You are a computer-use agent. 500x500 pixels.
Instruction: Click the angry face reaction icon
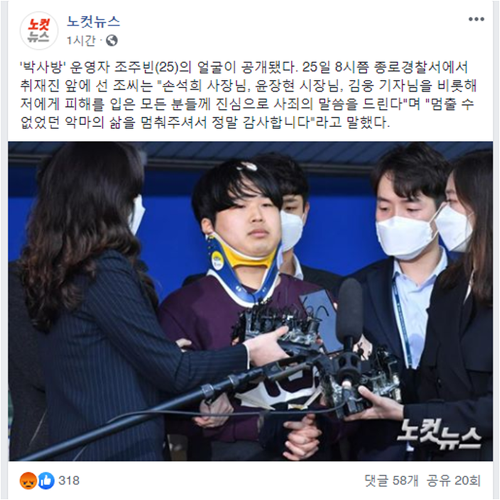pos(28,481)
